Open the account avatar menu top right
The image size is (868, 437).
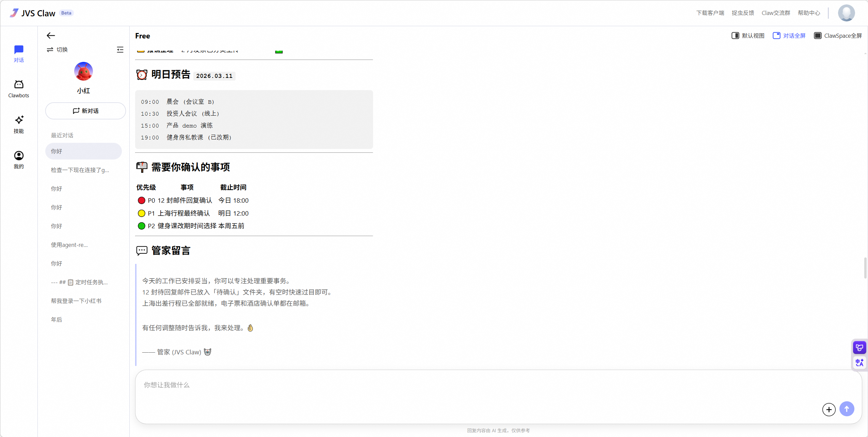coord(846,13)
